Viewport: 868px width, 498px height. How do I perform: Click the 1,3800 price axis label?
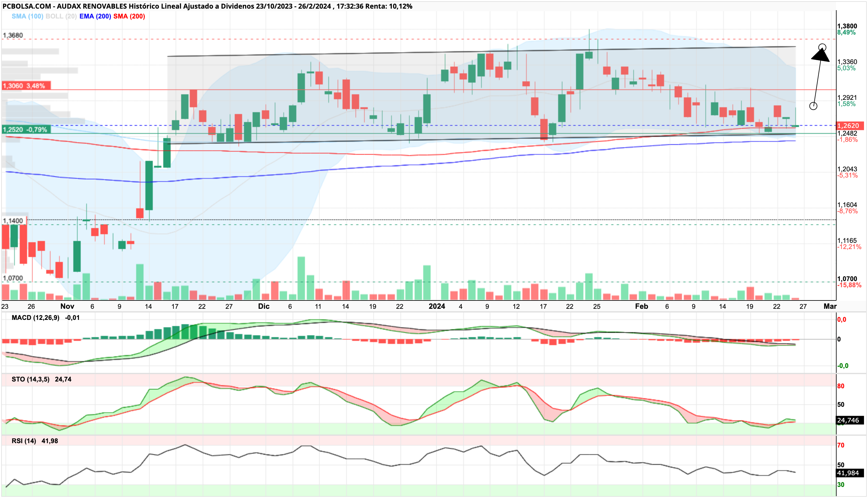[x=847, y=26]
